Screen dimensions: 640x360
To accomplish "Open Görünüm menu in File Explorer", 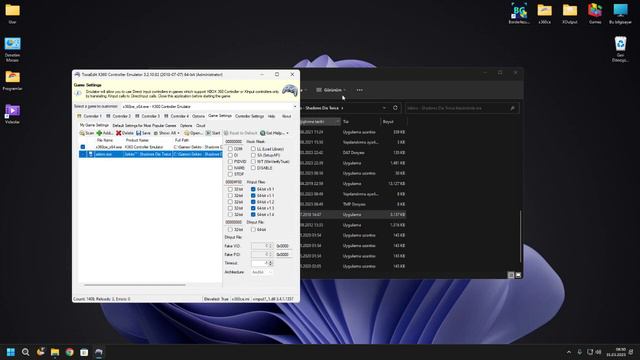I will [x=331, y=90].
